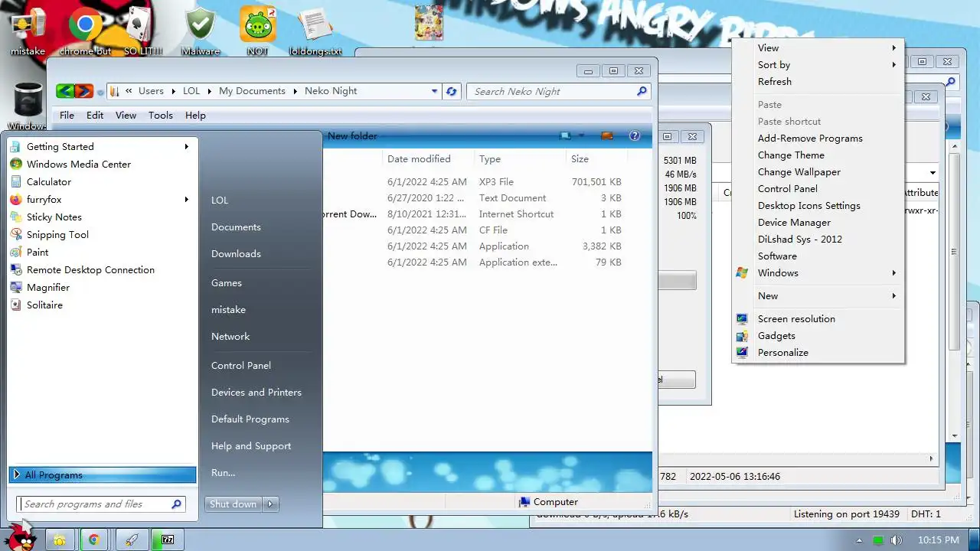Open the Malware shield desktop icon

[201, 31]
